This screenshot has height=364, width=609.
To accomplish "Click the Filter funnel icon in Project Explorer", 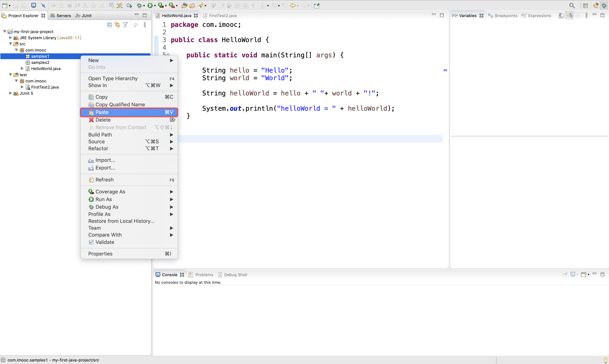I will point(125,25).
